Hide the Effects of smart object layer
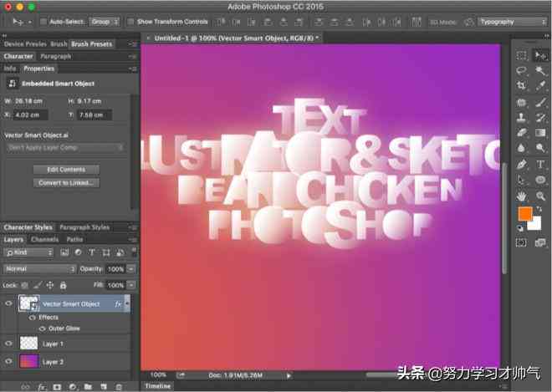 (33, 318)
